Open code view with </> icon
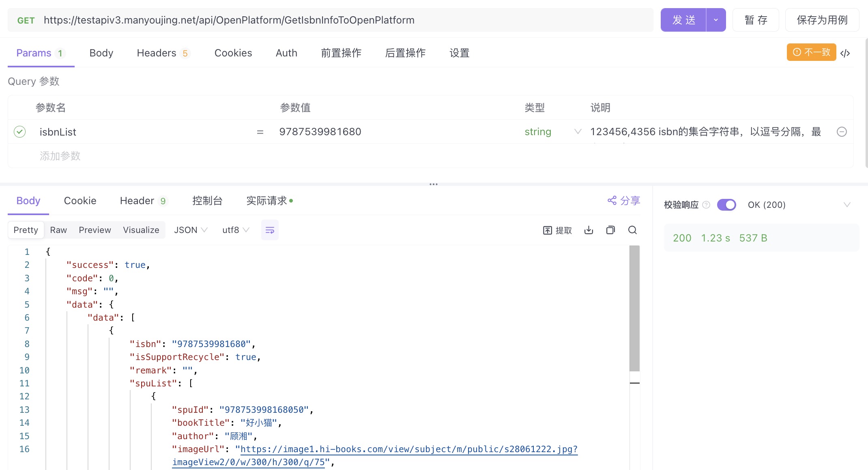This screenshot has width=868, height=470. (x=846, y=53)
